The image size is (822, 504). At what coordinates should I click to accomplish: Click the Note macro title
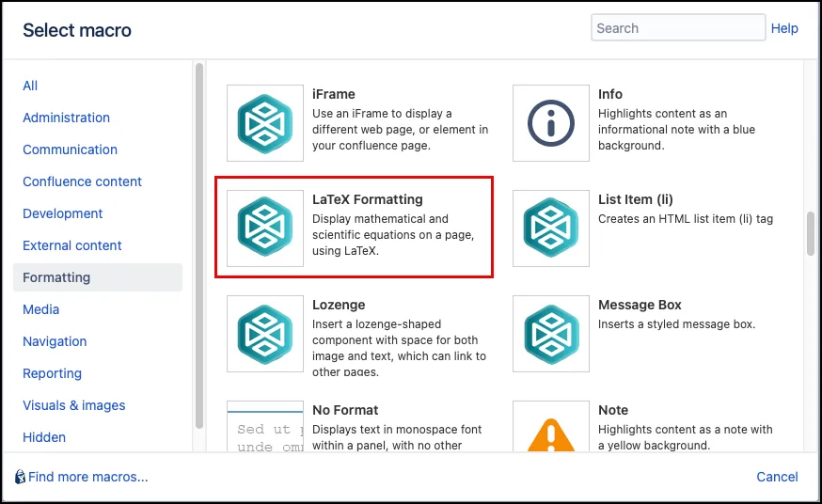point(613,410)
